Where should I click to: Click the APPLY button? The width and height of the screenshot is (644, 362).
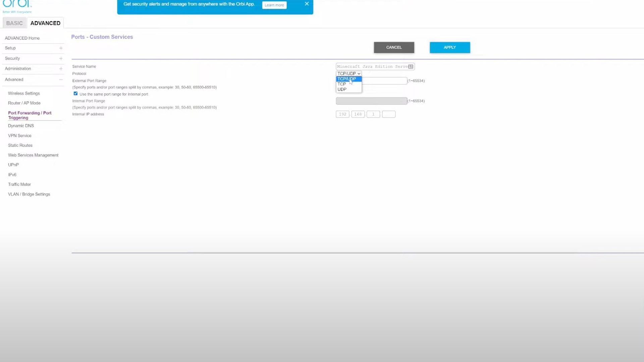click(450, 48)
